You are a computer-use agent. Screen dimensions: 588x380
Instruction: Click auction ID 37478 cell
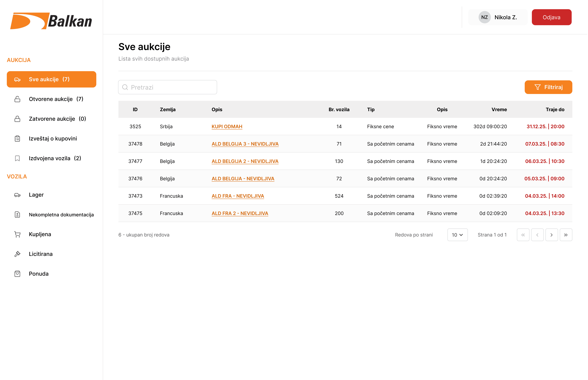pos(135,144)
